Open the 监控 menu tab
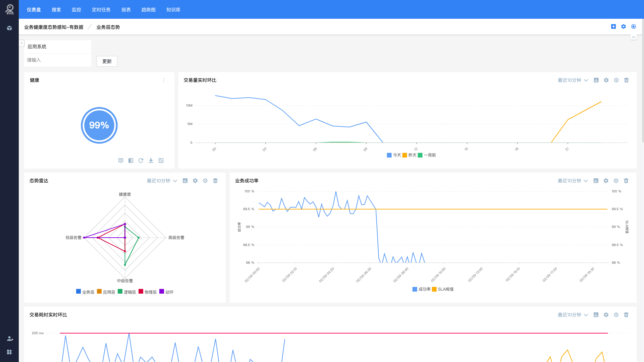This screenshot has width=644, height=362. point(76,10)
